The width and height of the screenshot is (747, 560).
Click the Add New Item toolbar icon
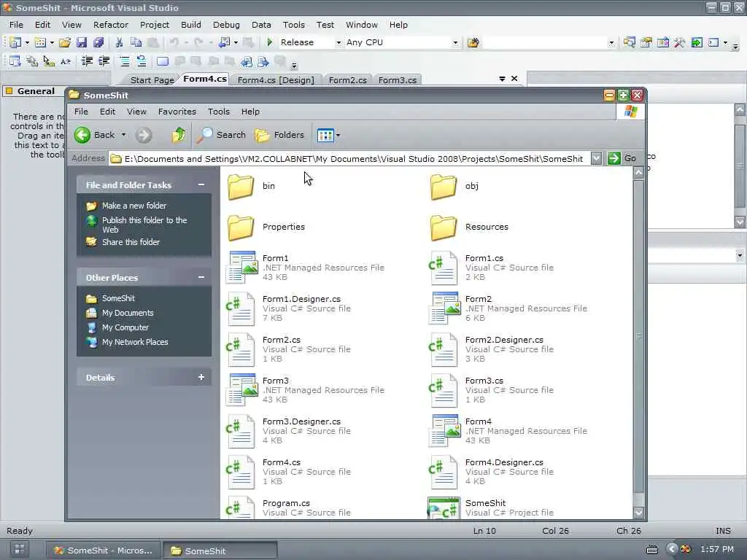click(x=41, y=42)
